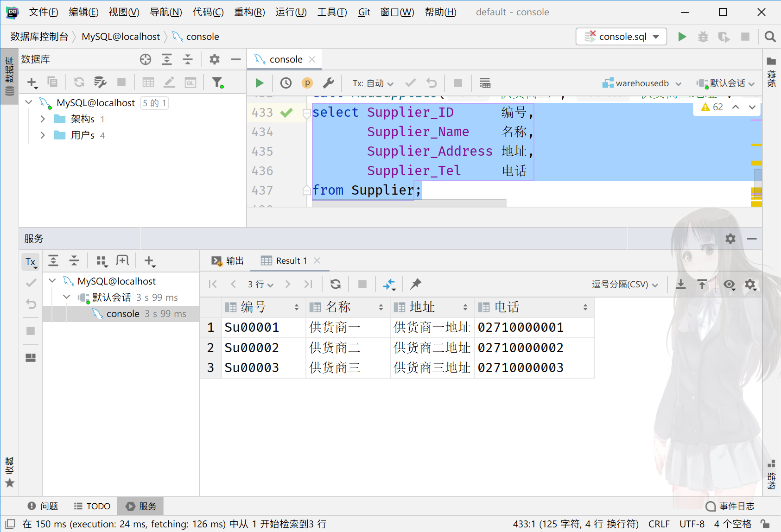Export result data download icon

[x=681, y=284]
